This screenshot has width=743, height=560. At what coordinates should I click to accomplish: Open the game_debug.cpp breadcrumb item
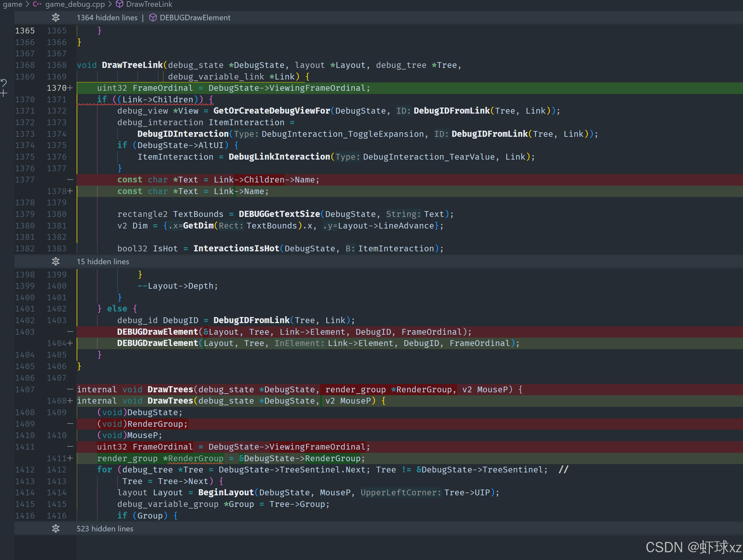[x=75, y=4]
